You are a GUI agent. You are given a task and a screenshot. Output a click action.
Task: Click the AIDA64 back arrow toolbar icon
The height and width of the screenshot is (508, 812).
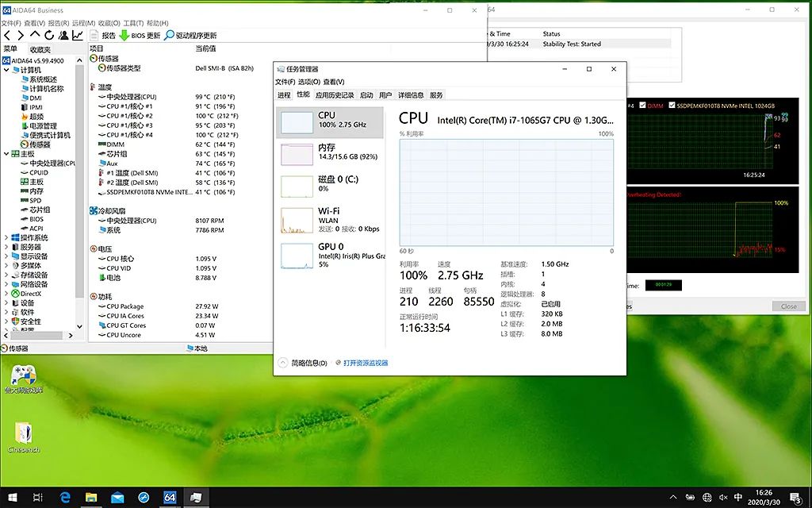tap(7, 35)
